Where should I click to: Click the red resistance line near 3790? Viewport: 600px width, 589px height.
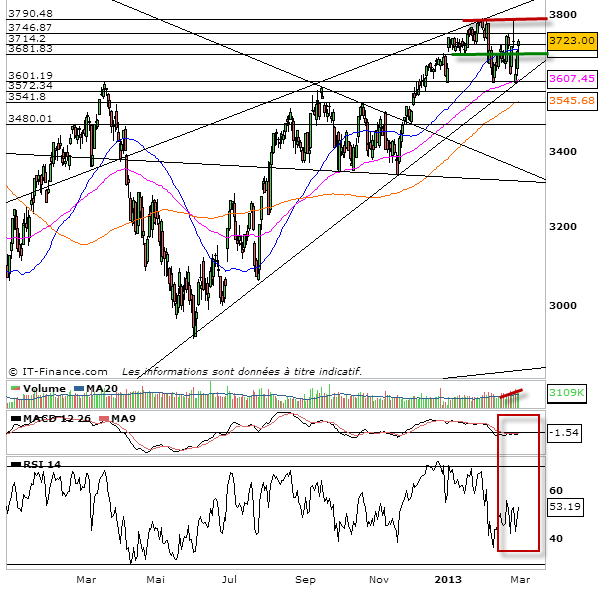click(x=503, y=19)
